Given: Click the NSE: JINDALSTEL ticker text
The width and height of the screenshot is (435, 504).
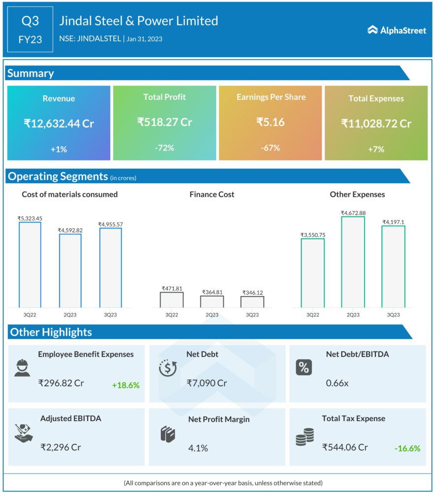Looking at the screenshot, I should pos(90,39).
